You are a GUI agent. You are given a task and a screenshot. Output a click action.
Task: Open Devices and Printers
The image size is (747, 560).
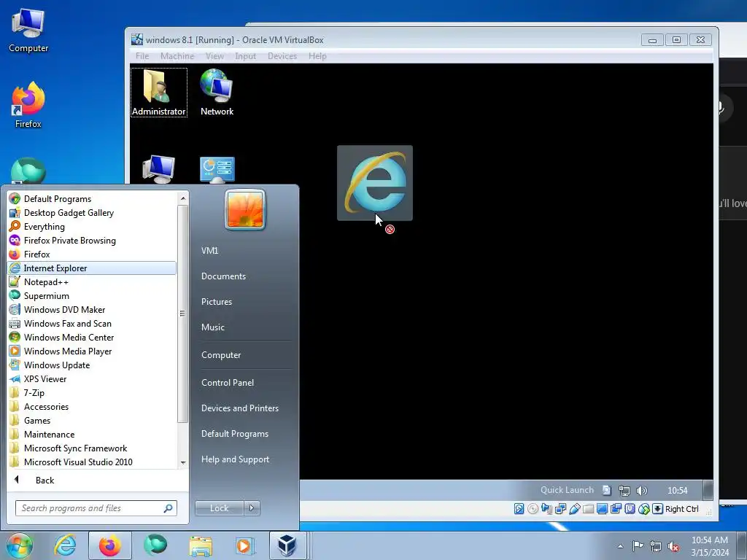239,408
